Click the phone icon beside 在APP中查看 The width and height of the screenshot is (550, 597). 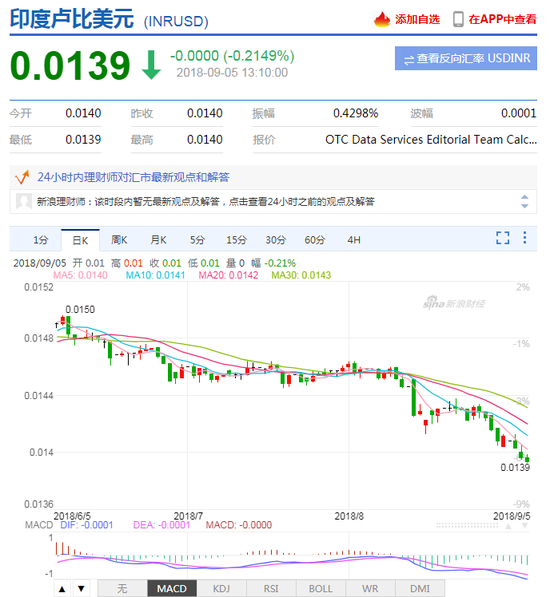[458, 19]
